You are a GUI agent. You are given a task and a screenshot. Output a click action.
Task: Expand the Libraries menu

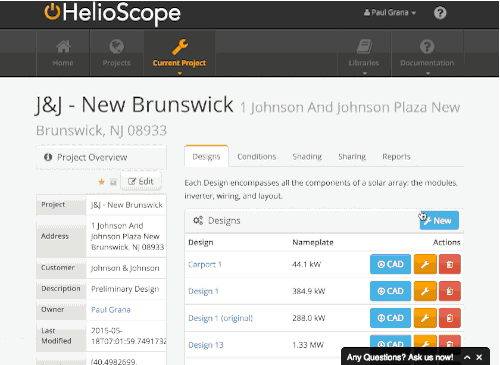364,53
